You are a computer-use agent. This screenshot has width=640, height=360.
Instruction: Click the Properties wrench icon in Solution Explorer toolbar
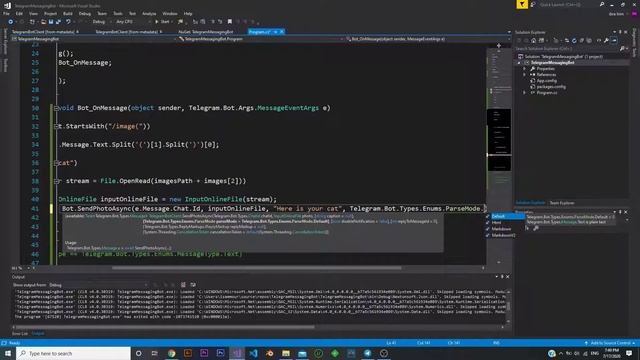[606, 40]
